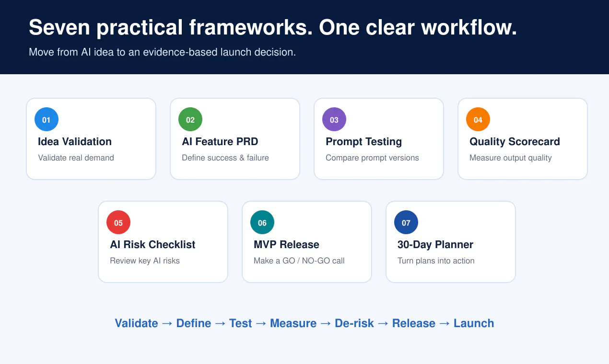
Task: Select the AI Feature PRD title
Action: (x=220, y=142)
